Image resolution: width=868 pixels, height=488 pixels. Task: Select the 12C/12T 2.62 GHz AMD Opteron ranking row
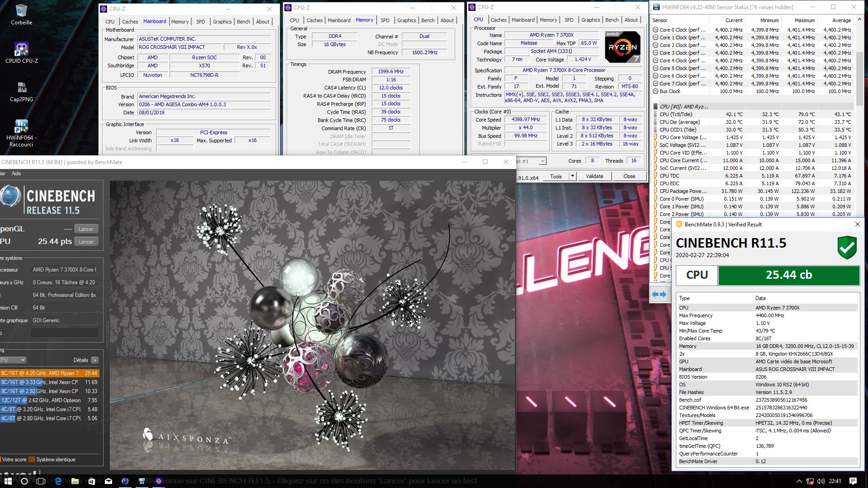click(49, 400)
